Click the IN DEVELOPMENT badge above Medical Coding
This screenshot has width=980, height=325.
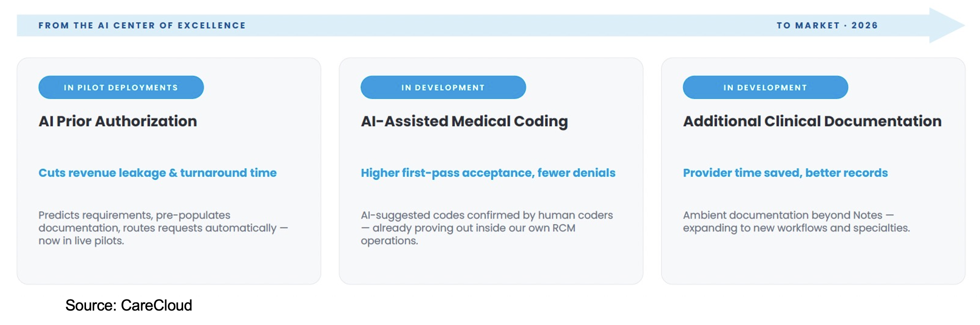pos(443,87)
